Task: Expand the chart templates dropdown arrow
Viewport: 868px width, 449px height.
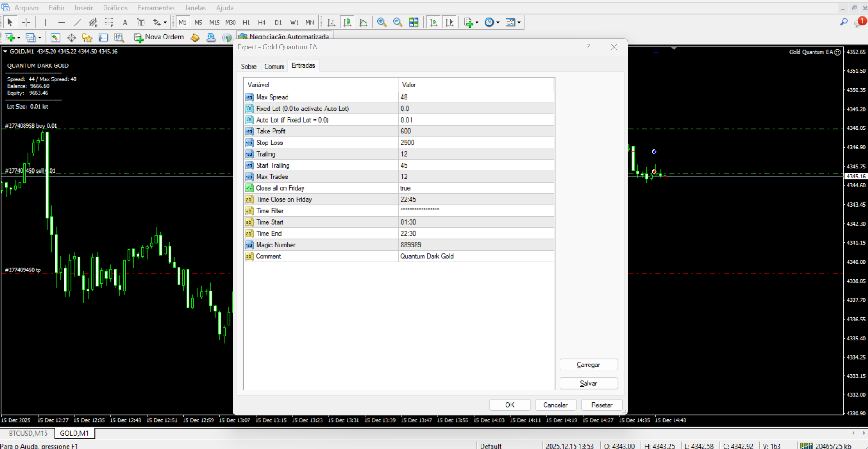Action: (519, 23)
